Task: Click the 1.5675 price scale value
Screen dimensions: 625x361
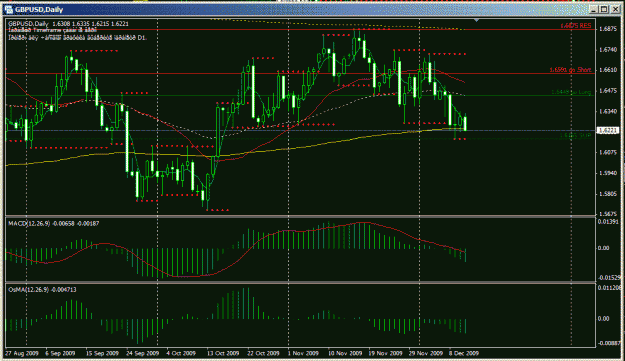Action: [607, 214]
